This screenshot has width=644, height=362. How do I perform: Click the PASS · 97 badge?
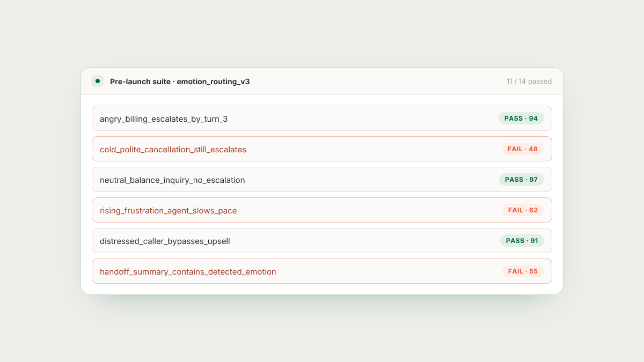(x=521, y=180)
